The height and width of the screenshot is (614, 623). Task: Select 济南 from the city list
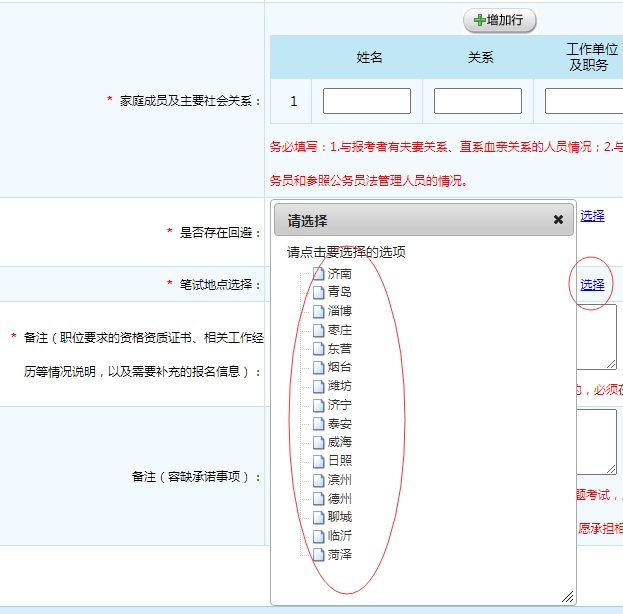pyautogui.click(x=339, y=274)
